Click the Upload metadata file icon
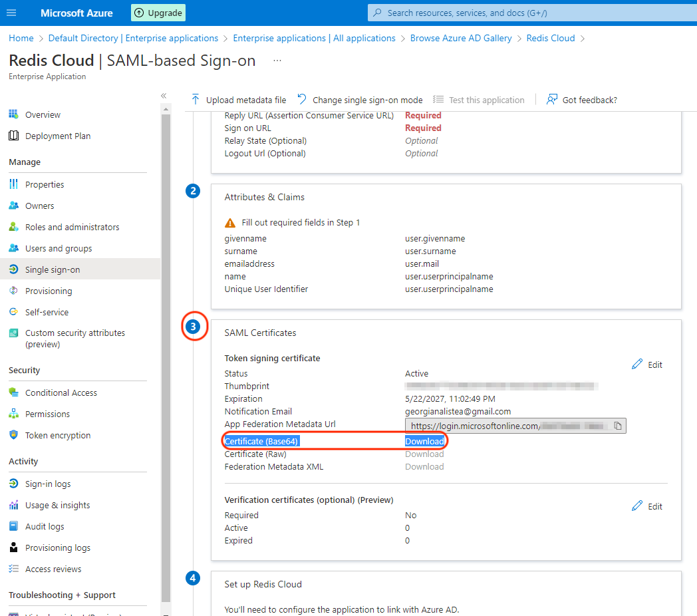 [196, 100]
